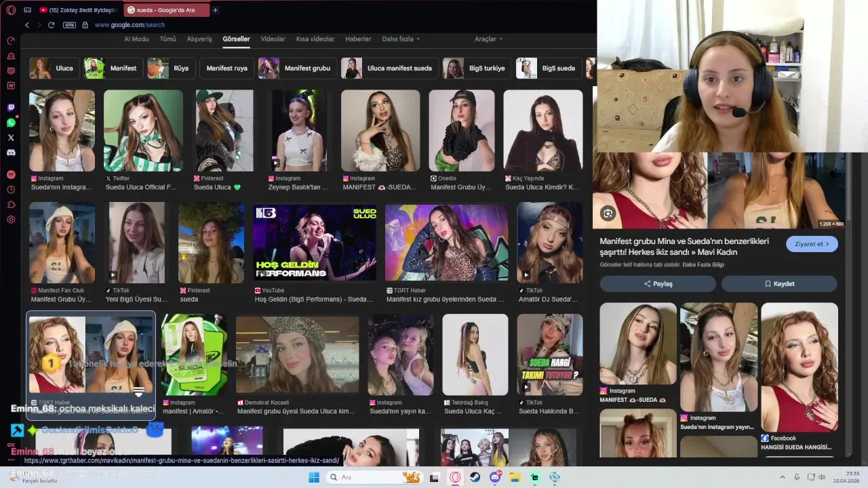Toggle the VPN badge in address bar

[69, 25]
